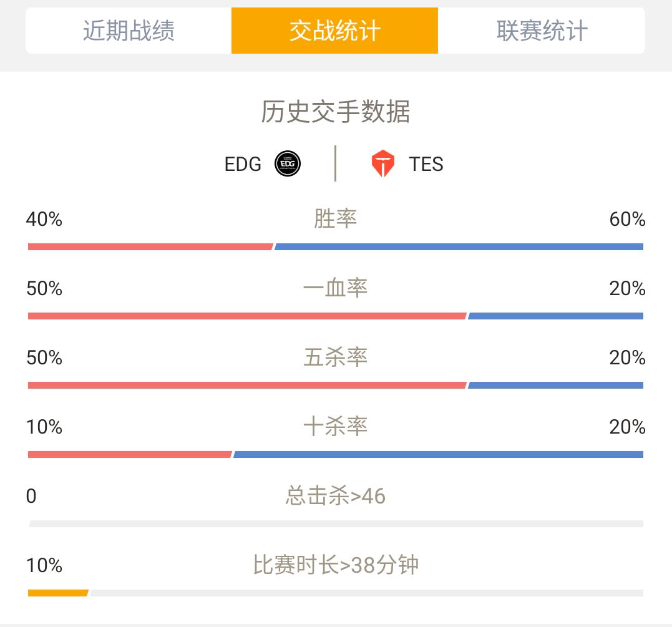
Task: Click the EDG team logo icon
Action: [x=287, y=163]
